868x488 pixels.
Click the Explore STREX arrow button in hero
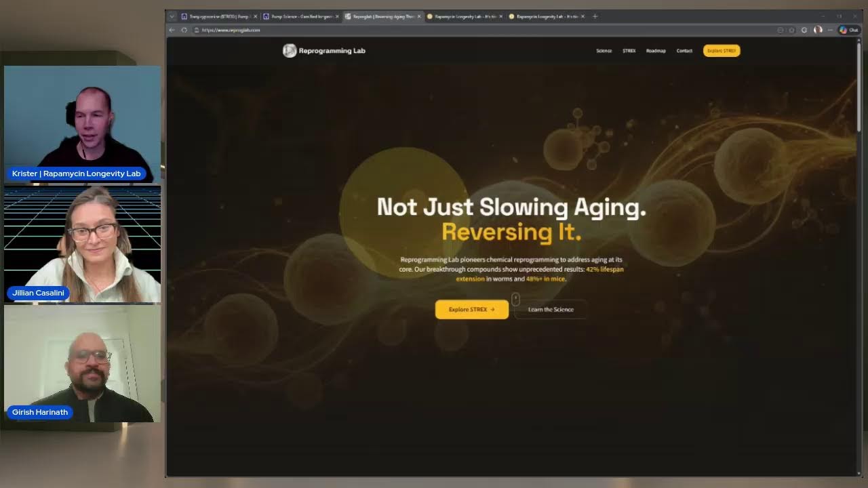[x=472, y=309]
